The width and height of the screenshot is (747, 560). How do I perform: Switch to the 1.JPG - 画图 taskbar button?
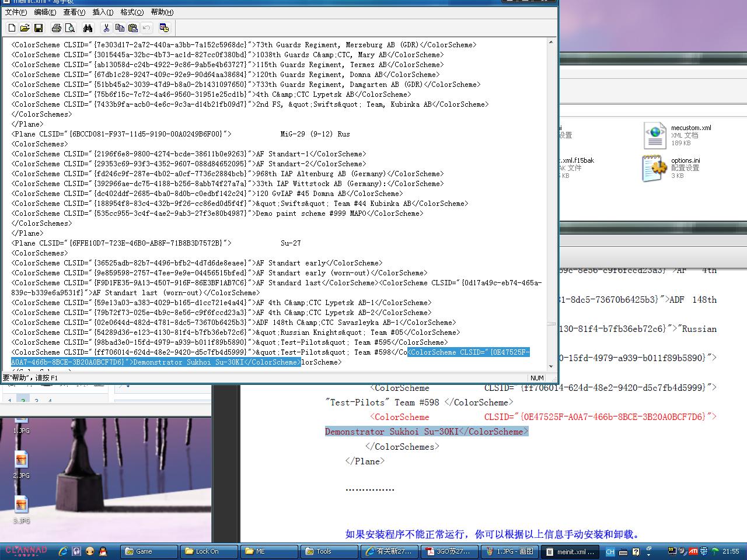pyautogui.click(x=509, y=551)
